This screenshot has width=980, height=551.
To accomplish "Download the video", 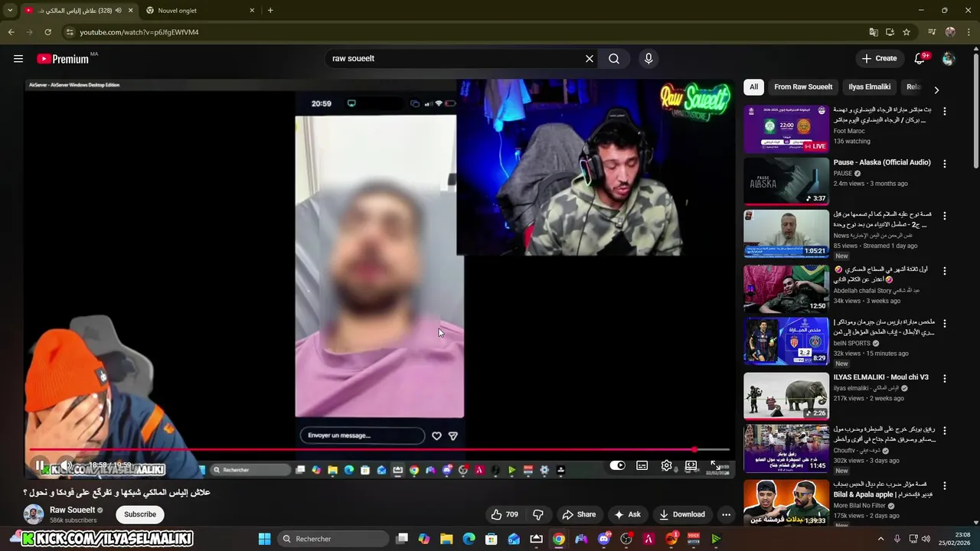I will pyautogui.click(x=681, y=514).
